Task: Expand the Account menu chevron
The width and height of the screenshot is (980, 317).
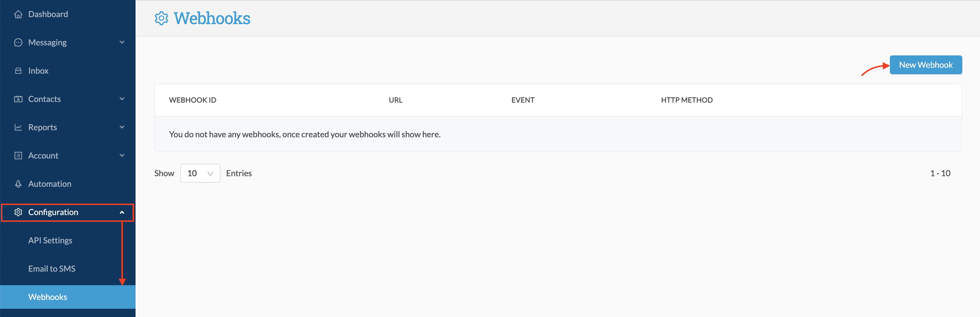Action: (122, 155)
